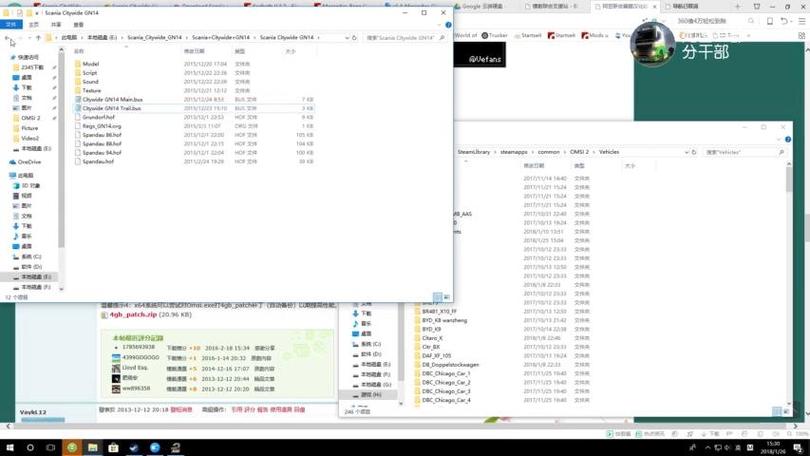Select Spandau 86.hof file
Screen dimensions: 810x456
[x=102, y=135]
